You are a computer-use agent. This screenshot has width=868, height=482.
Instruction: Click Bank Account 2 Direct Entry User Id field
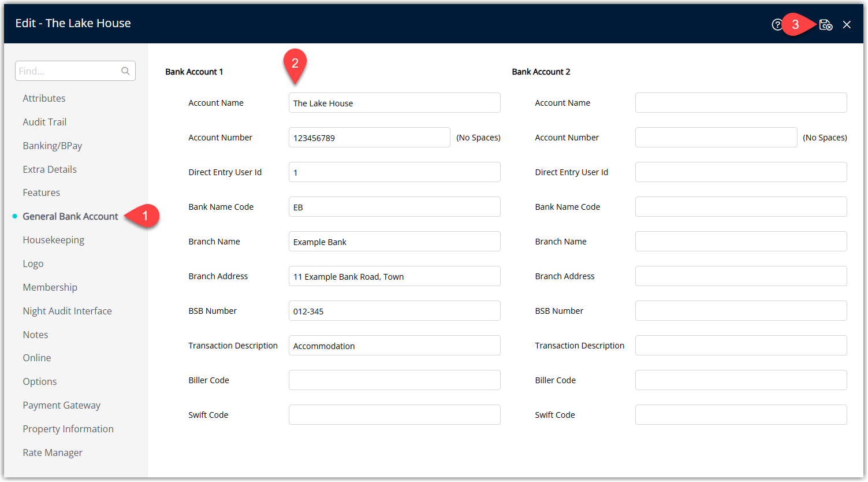pos(741,172)
